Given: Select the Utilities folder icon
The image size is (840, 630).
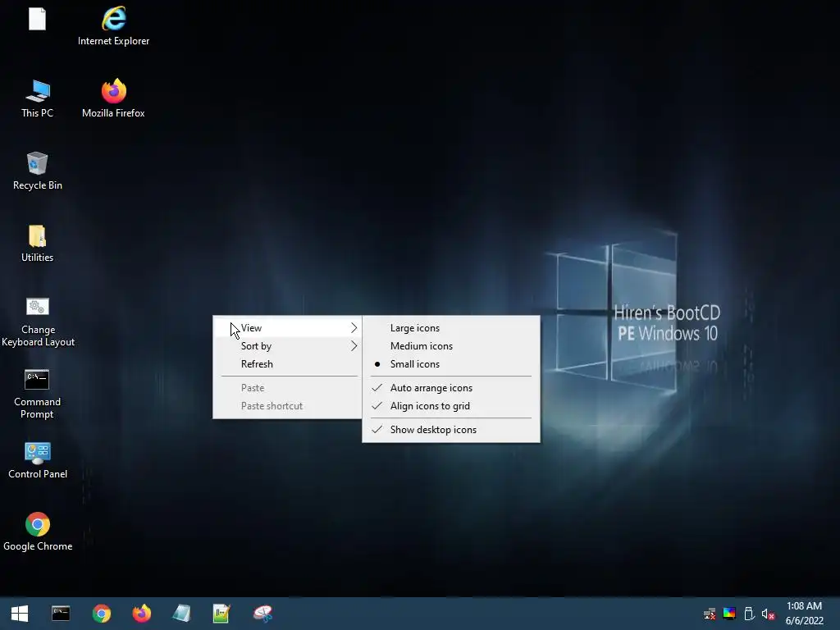Looking at the screenshot, I should click(38, 243).
